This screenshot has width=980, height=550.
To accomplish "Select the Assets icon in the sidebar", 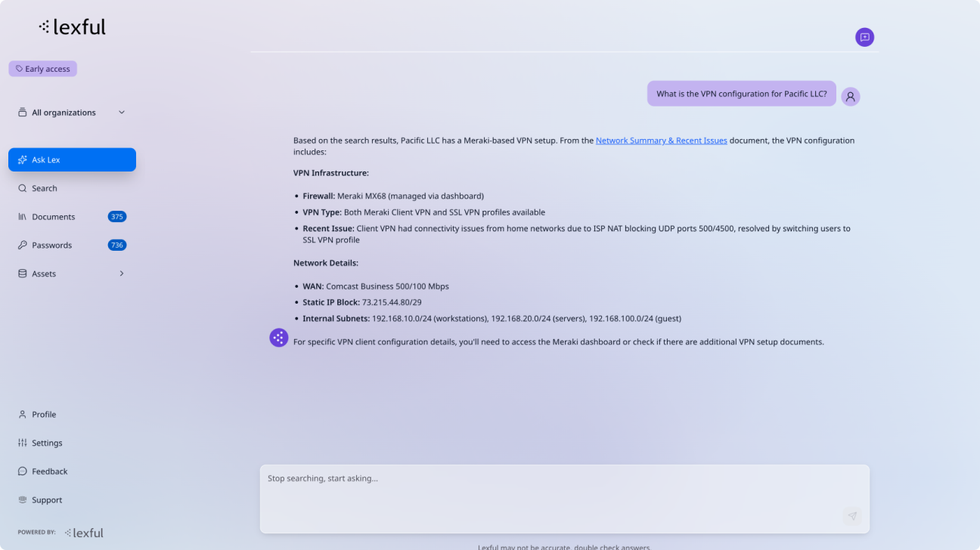I will coord(21,273).
